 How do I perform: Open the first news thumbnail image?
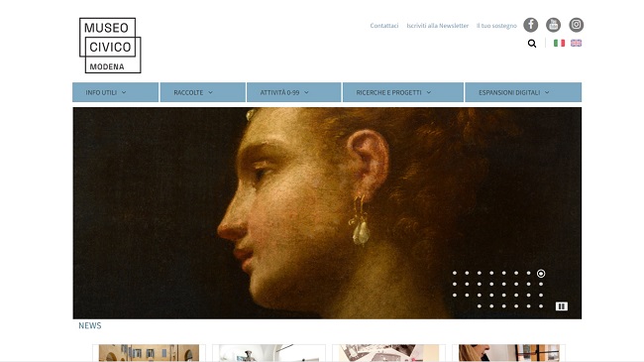149,353
